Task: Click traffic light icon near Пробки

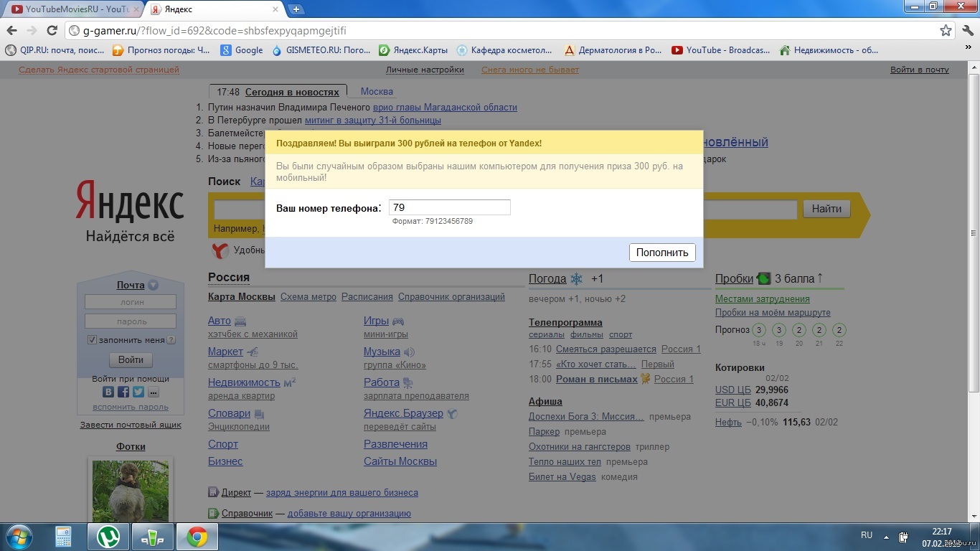Action: tap(764, 278)
